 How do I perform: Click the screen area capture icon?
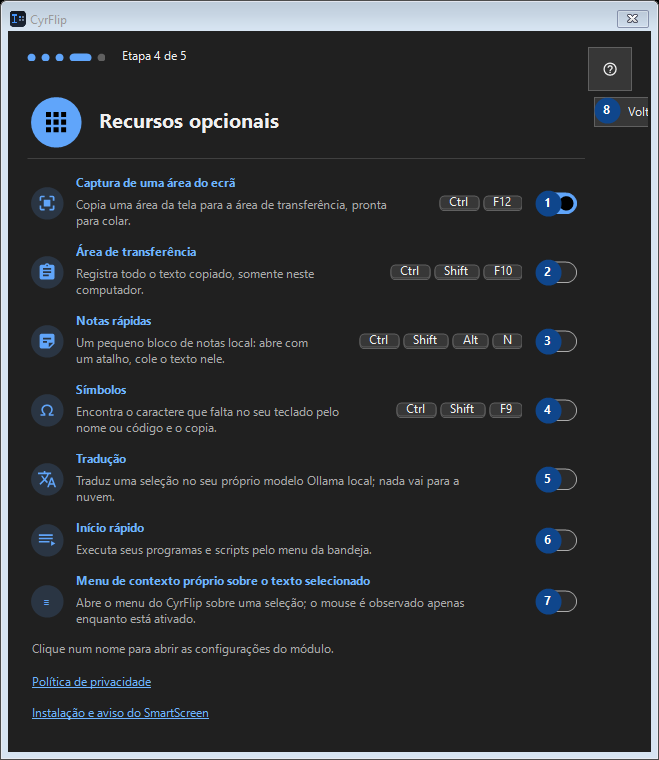click(x=47, y=203)
